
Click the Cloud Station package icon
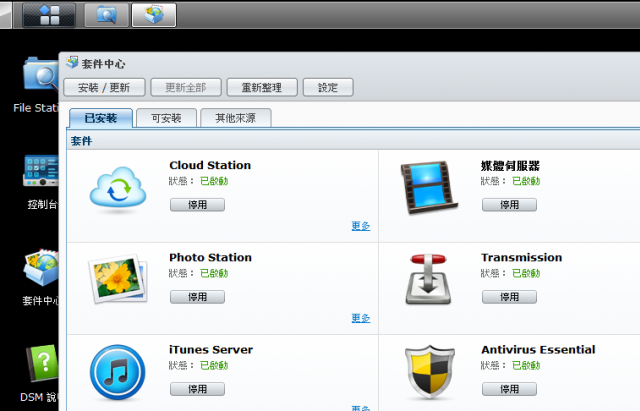[x=118, y=190]
